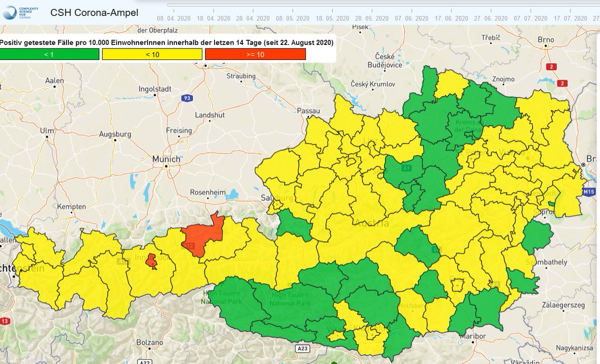
Task: Click the Bolzano city label
Action: (x=149, y=342)
